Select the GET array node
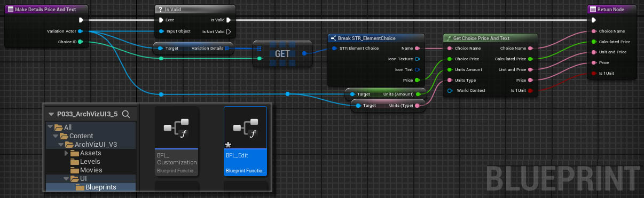 pyautogui.click(x=282, y=54)
